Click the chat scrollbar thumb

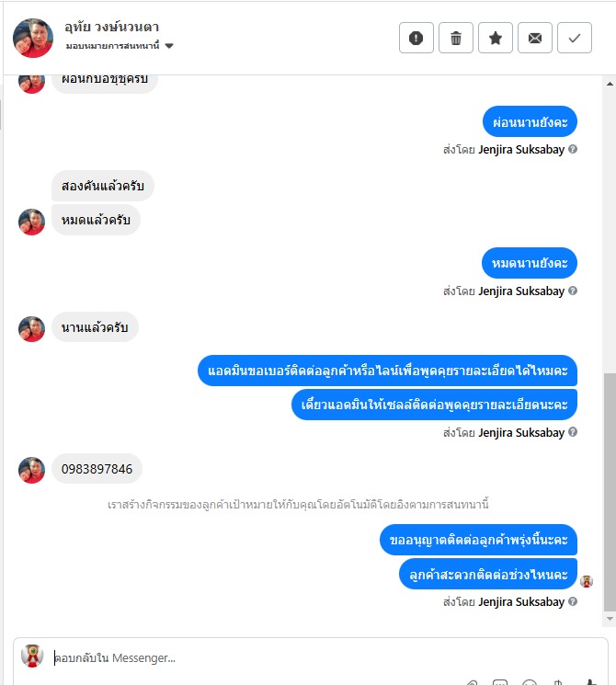pyautogui.click(x=610, y=492)
